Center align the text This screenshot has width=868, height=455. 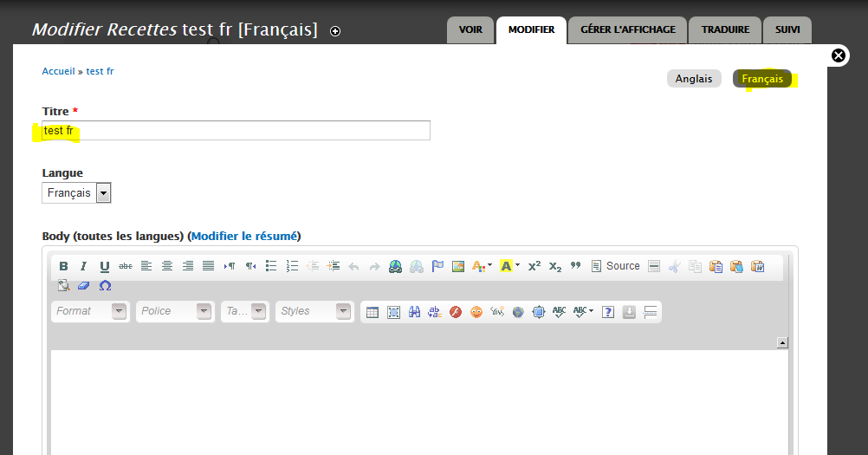[x=167, y=266]
